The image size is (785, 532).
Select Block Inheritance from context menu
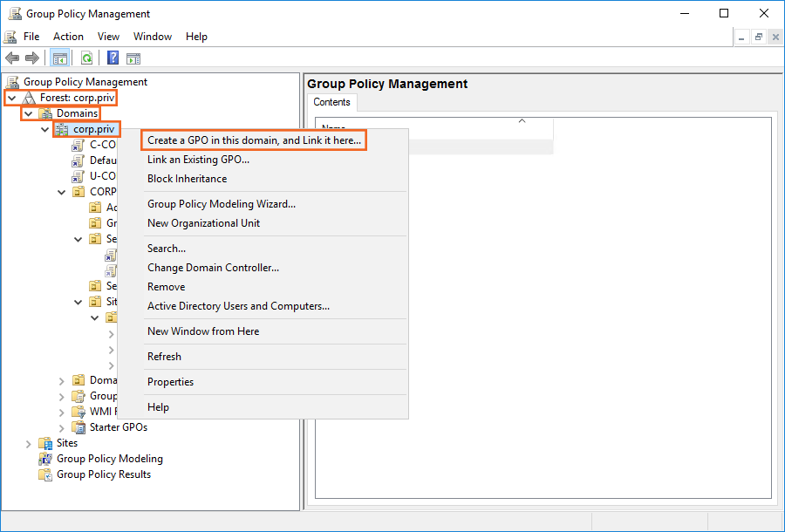click(187, 179)
